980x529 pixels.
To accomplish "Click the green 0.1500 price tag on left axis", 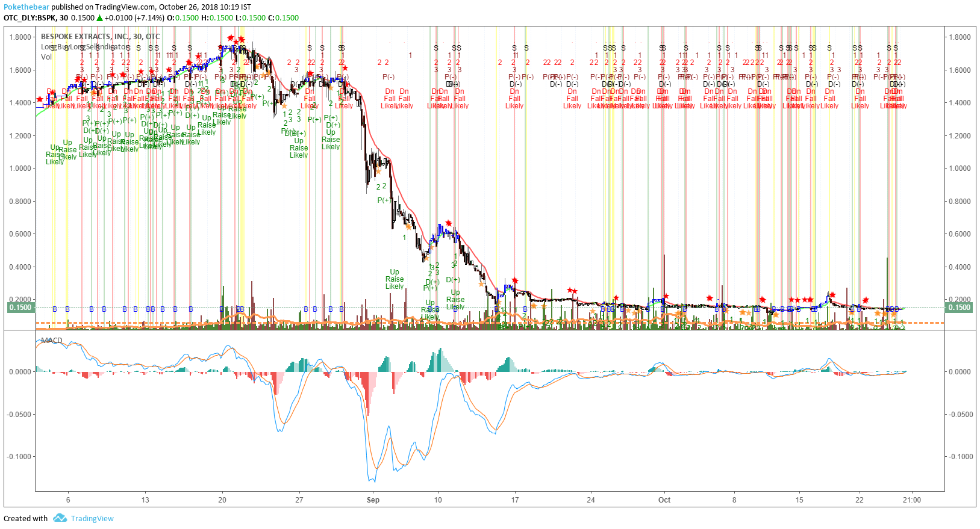I will click(x=20, y=308).
